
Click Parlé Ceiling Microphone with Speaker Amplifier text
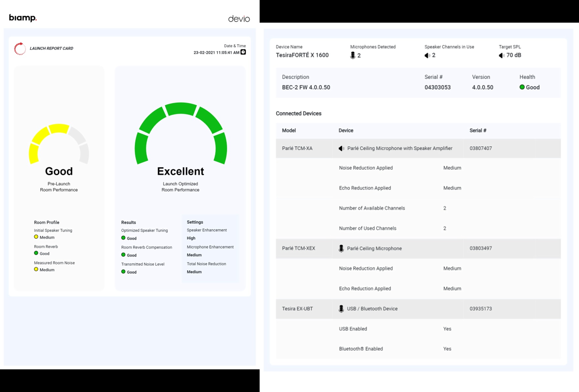[400, 148]
